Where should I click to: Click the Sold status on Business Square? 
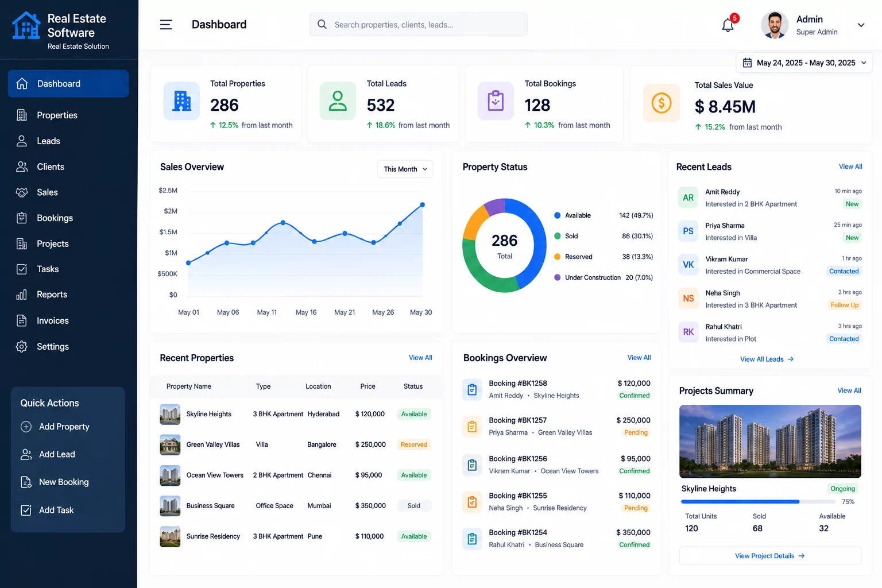pos(414,506)
